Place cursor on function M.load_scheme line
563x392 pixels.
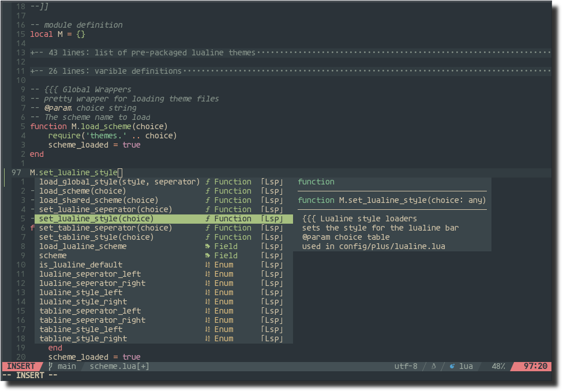[98, 126]
